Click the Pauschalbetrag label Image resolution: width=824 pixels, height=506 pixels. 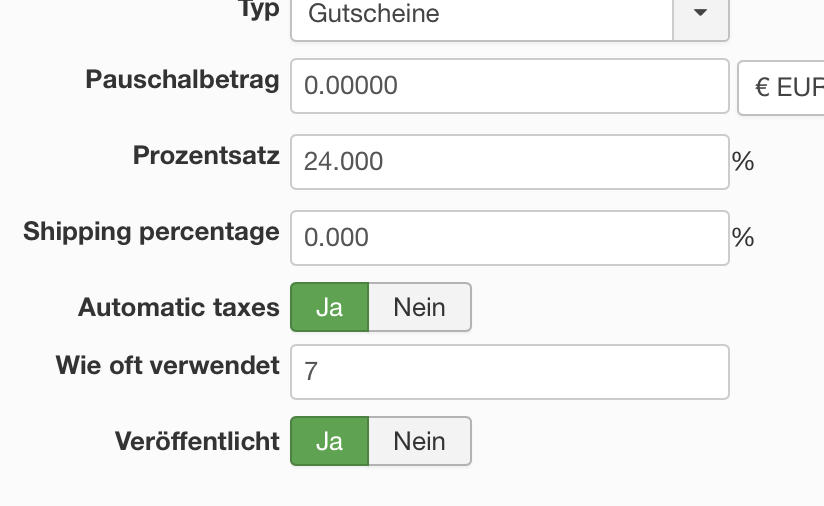point(182,80)
